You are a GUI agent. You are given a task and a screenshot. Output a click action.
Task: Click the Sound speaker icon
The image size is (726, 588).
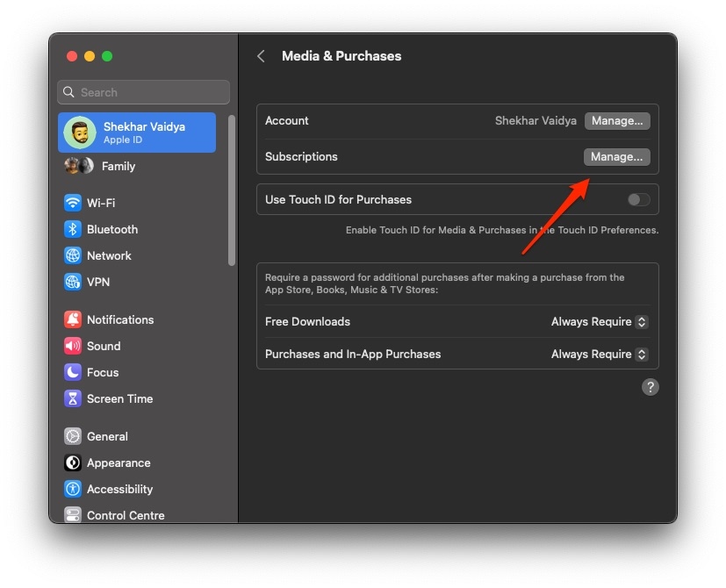tap(73, 346)
